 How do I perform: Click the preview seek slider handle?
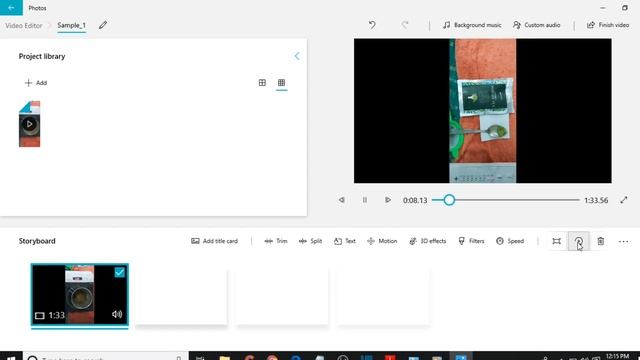tap(449, 200)
